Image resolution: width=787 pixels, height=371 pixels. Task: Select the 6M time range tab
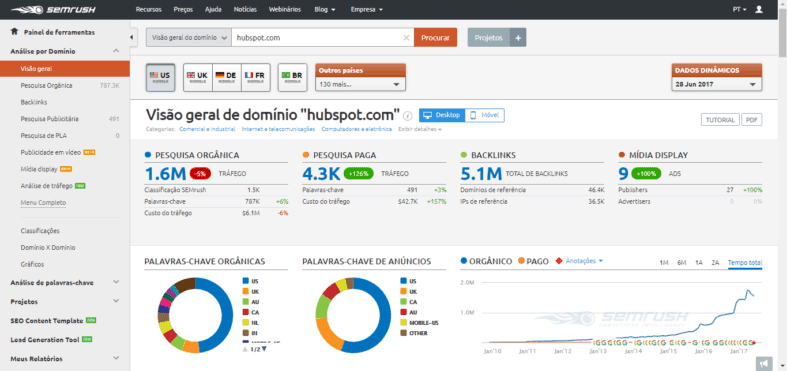tap(682, 263)
